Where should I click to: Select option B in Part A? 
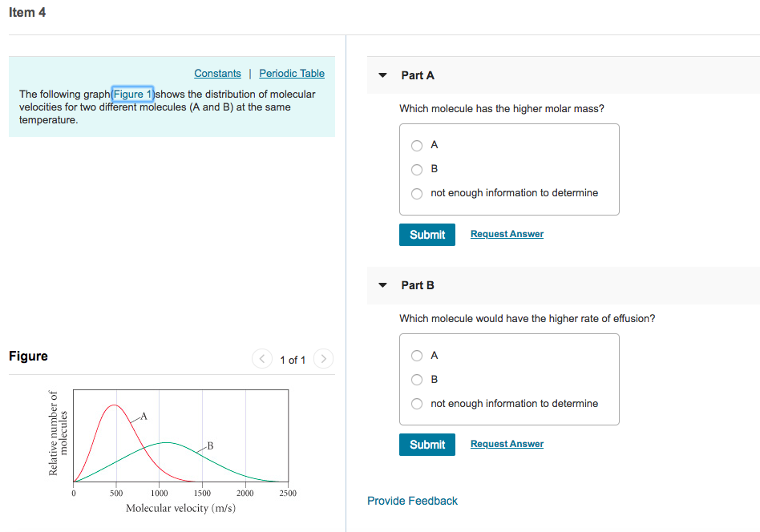point(417,169)
